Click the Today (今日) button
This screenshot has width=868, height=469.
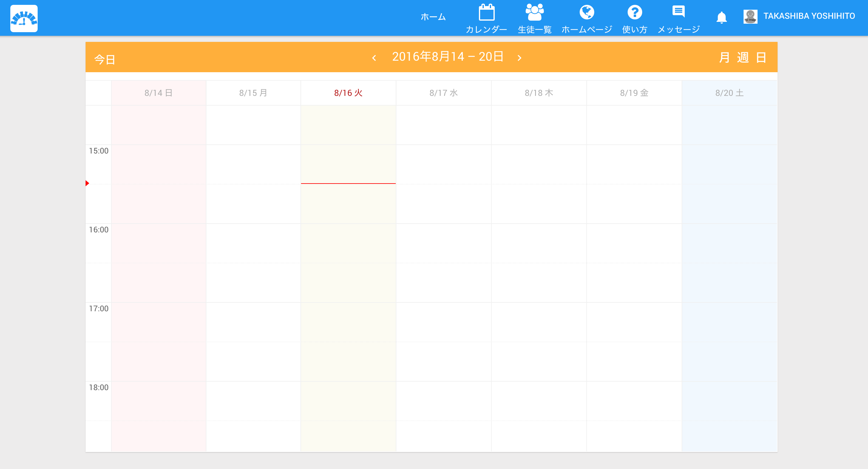coord(105,60)
